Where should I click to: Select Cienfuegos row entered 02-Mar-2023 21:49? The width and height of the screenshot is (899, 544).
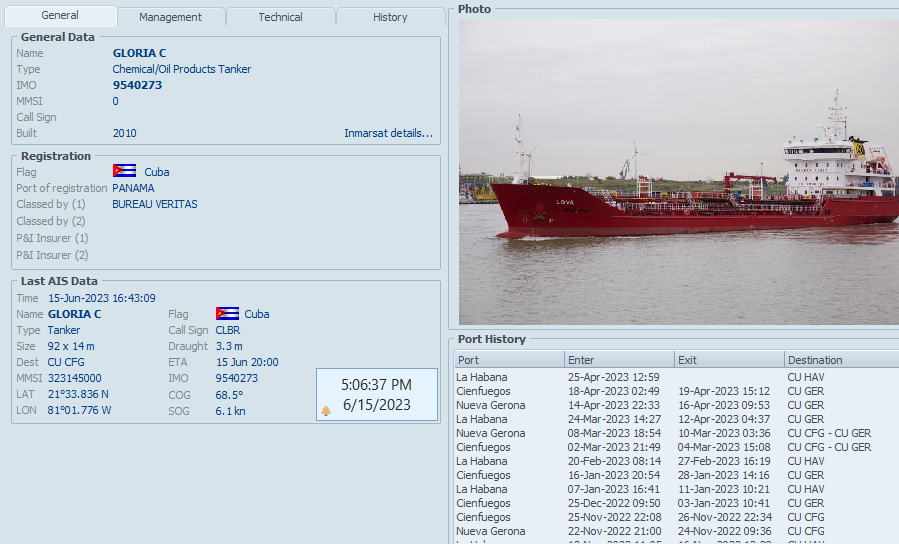tap(677, 447)
